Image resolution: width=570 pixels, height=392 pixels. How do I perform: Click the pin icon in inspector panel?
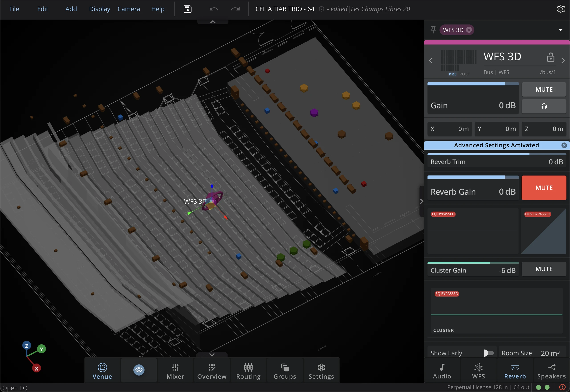(x=433, y=30)
